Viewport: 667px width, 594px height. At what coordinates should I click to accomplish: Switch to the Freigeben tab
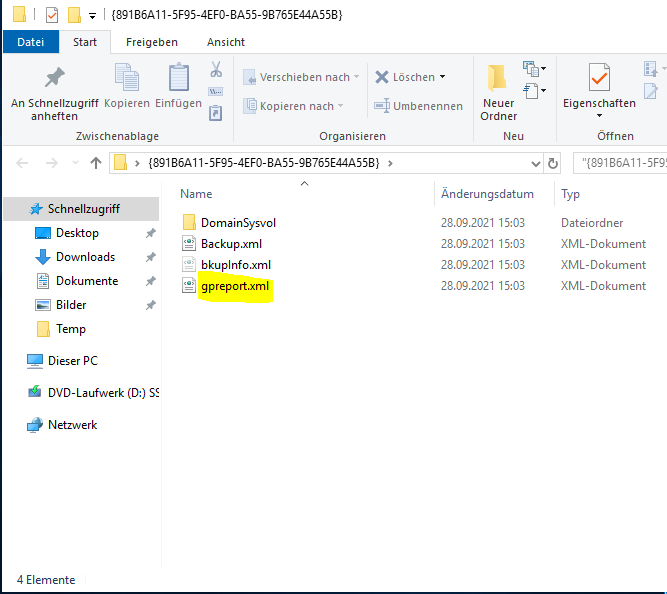pos(151,42)
